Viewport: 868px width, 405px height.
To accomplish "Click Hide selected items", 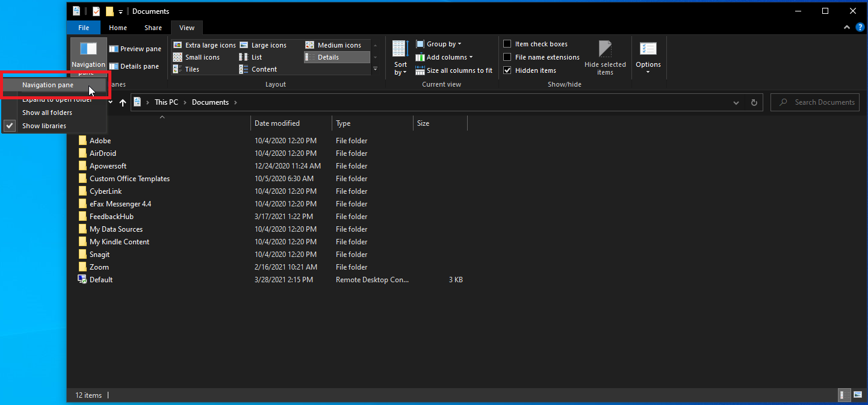I will (x=605, y=58).
